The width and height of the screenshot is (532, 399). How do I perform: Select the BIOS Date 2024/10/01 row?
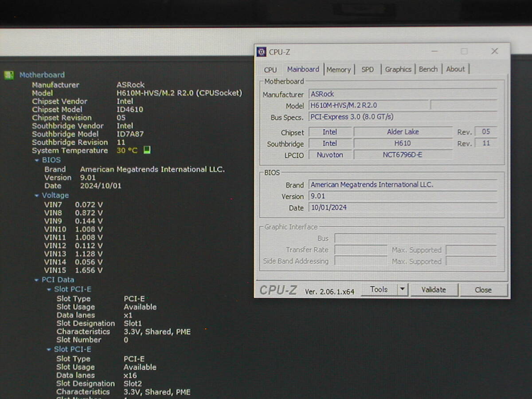click(x=82, y=186)
